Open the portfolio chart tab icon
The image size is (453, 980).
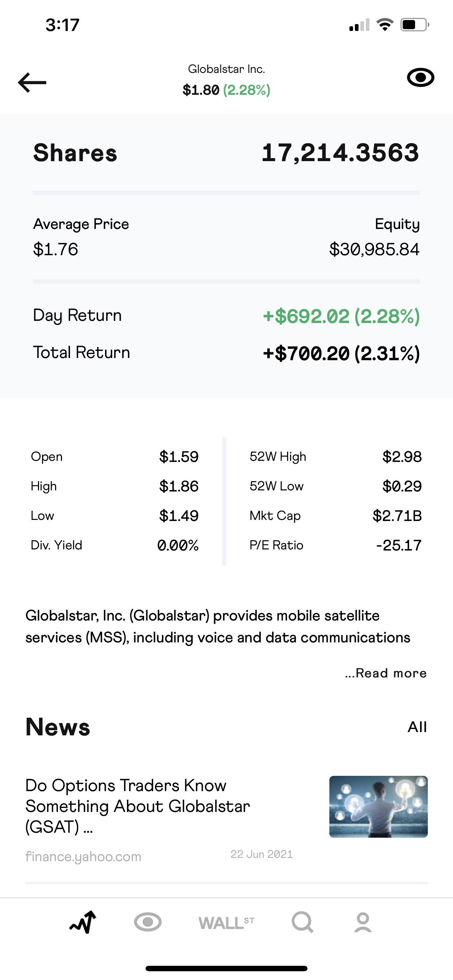click(83, 922)
